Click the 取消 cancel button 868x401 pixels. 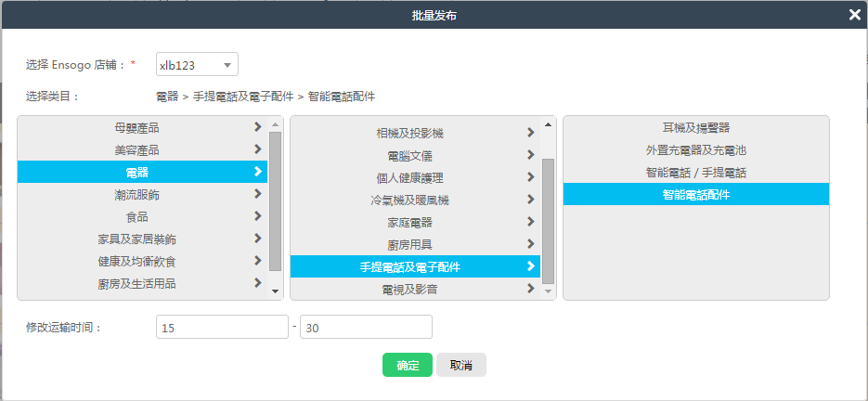point(461,365)
